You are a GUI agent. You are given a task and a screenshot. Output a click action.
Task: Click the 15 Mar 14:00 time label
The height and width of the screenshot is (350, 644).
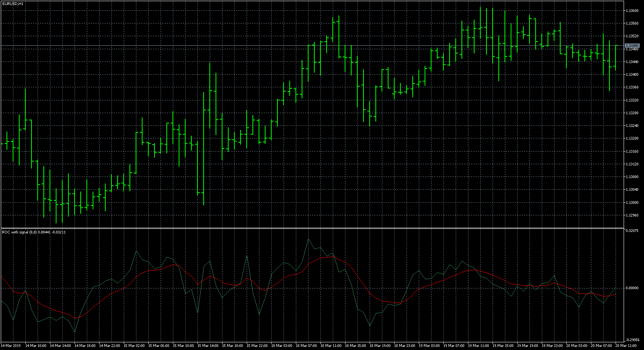[x=208, y=346]
